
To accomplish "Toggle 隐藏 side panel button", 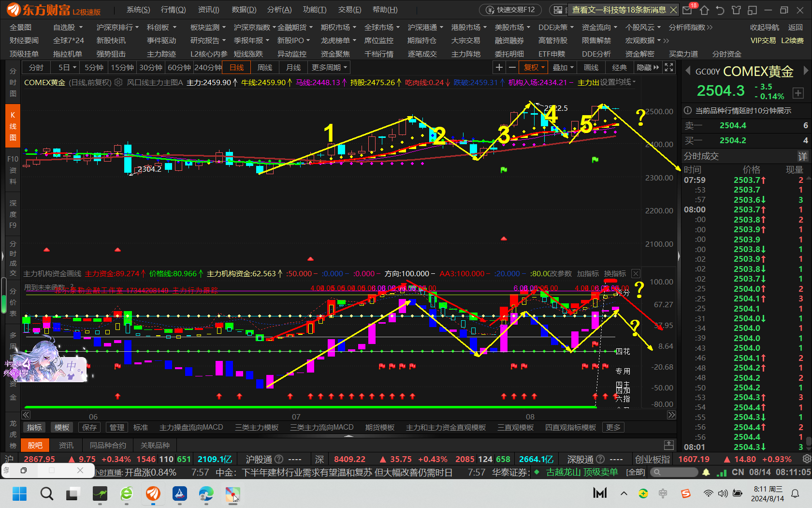I will pos(648,68).
